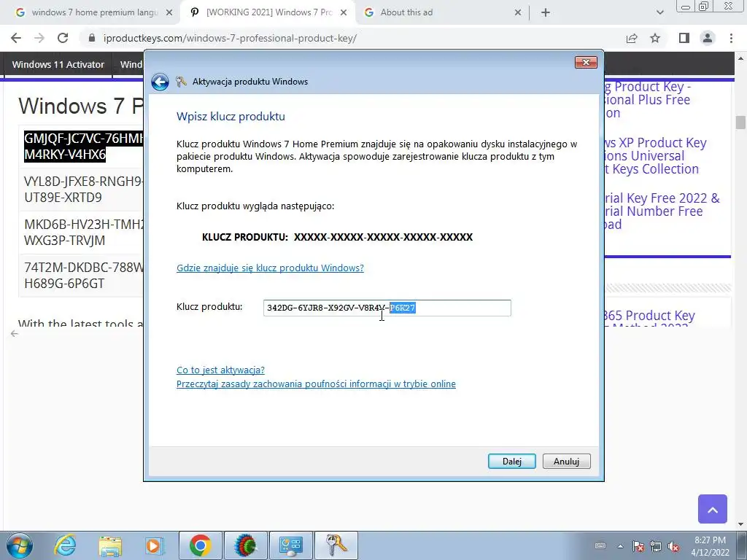Image resolution: width=747 pixels, height=560 pixels.
Task: Open the on-screen keyboard tray icon
Action: click(x=600, y=545)
